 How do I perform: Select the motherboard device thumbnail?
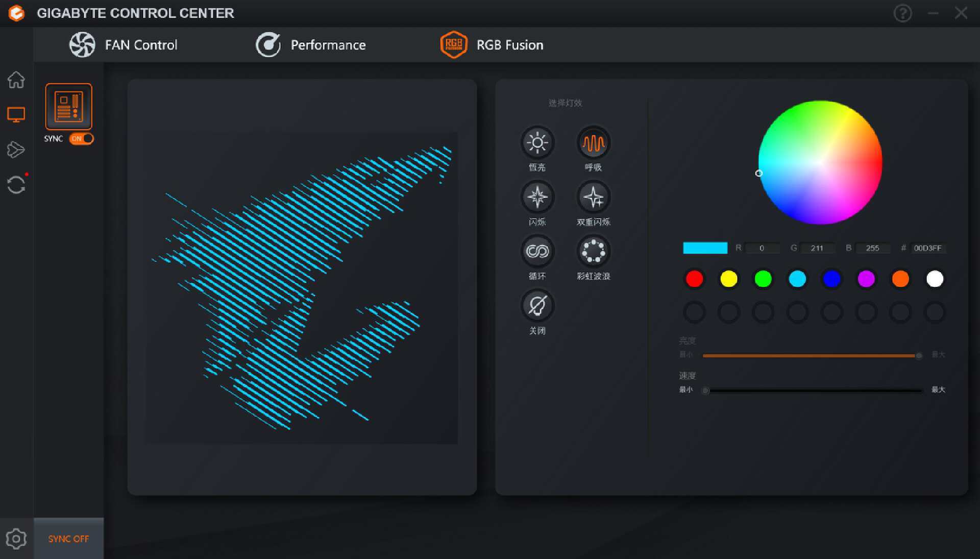(68, 107)
